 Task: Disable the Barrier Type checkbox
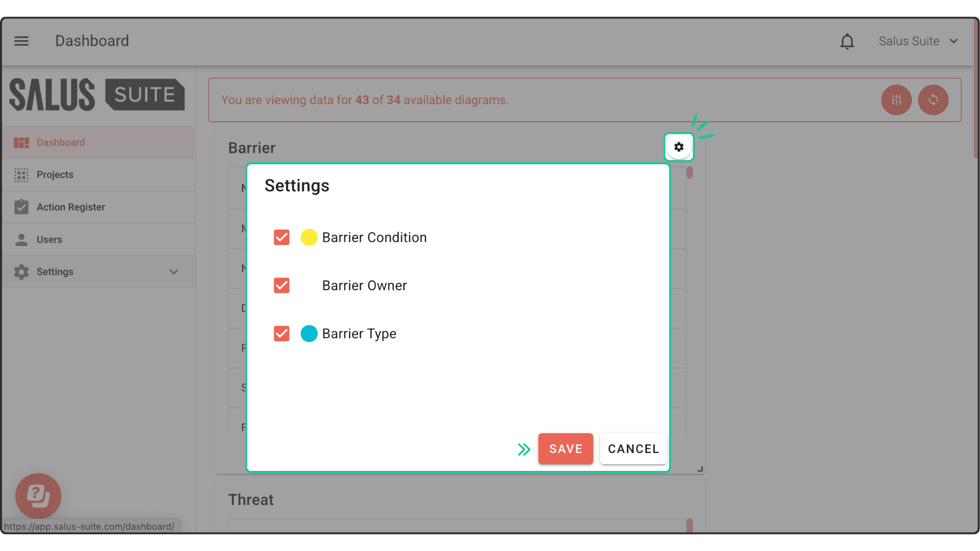point(281,334)
